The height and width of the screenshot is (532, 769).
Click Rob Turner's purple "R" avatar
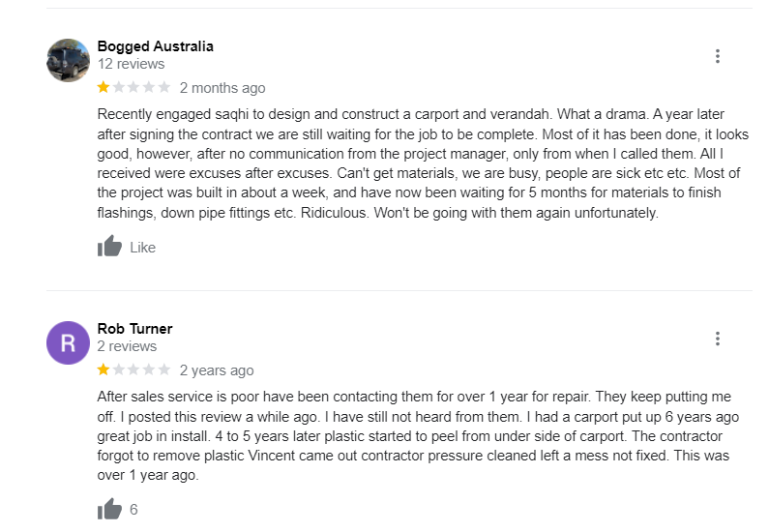pos(68,342)
